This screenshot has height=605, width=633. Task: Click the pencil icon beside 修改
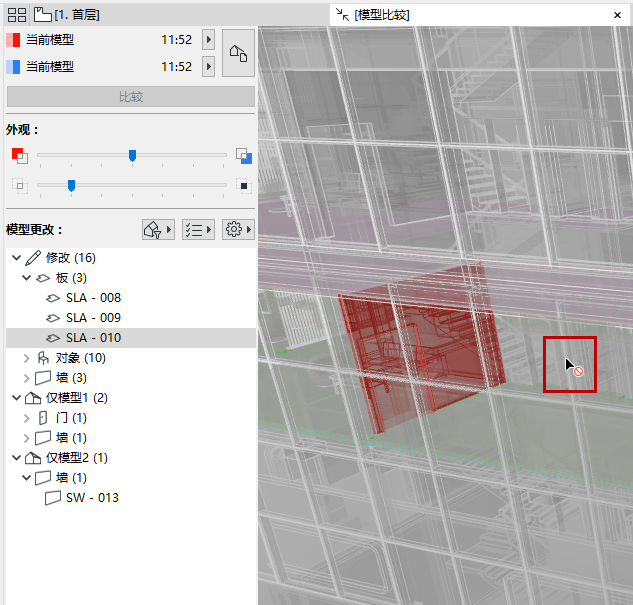point(33,257)
